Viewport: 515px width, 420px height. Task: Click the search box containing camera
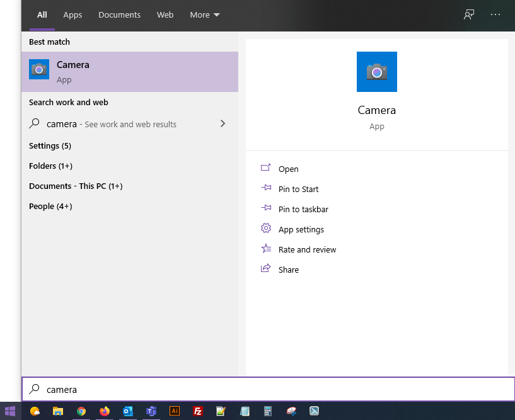pyautogui.click(x=269, y=389)
